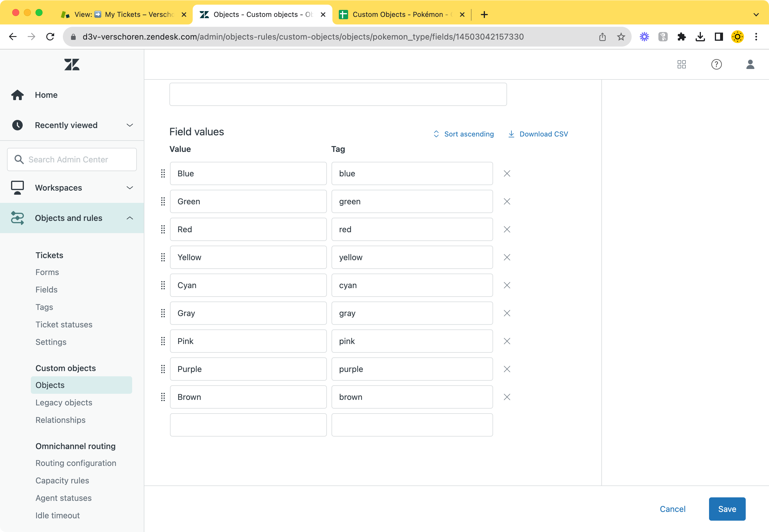The image size is (769, 532).
Task: Expand the Workspaces section
Action: click(x=130, y=188)
